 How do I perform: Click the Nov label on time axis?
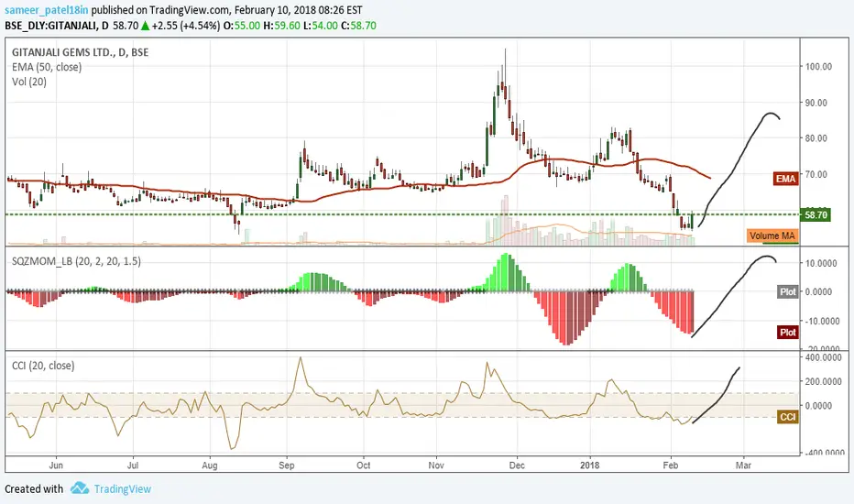click(436, 466)
